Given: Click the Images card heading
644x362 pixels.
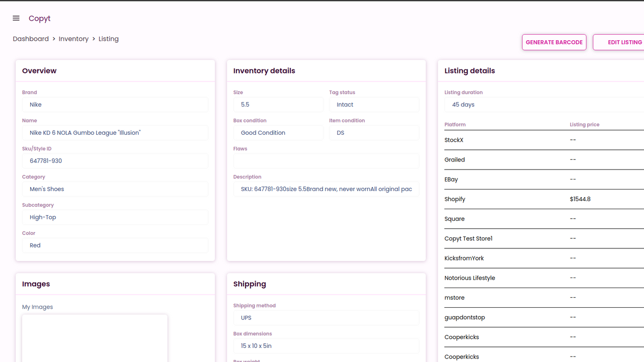Looking at the screenshot, I should (36, 284).
